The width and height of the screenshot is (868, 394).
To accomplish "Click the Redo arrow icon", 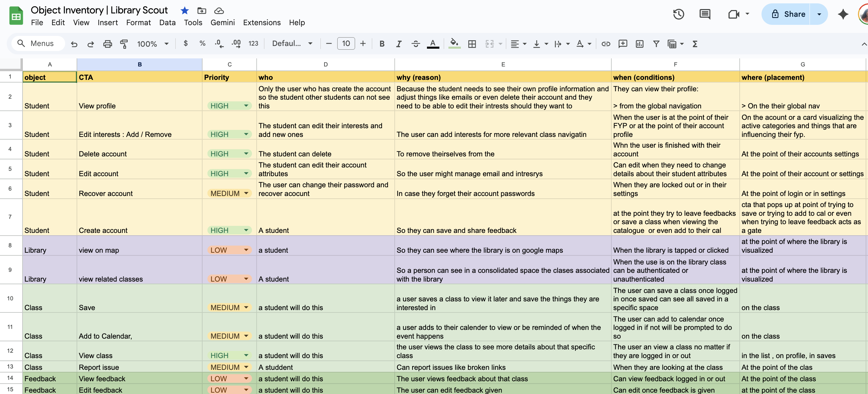I will tap(91, 44).
